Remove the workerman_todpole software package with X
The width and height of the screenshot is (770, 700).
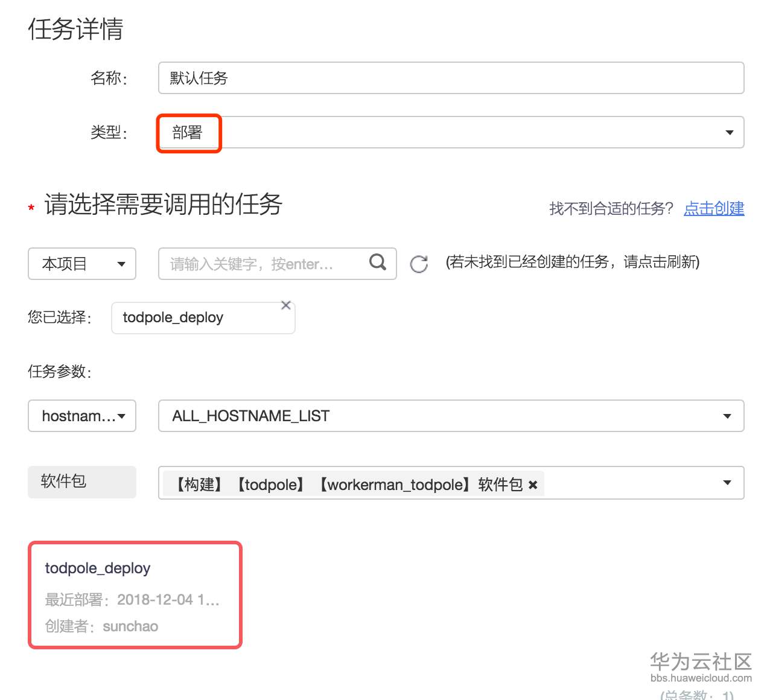click(533, 484)
